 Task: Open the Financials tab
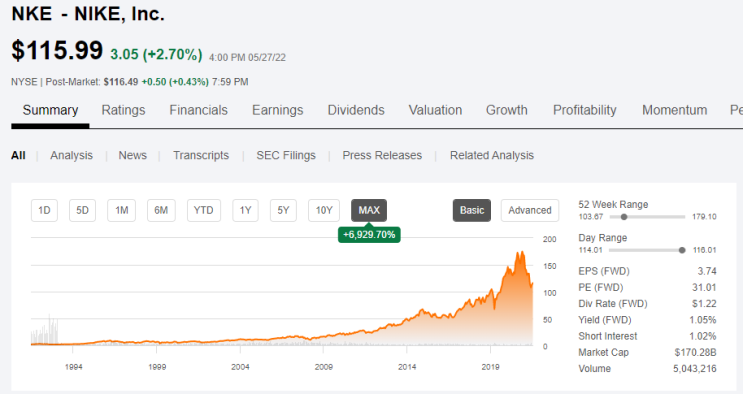tap(199, 110)
